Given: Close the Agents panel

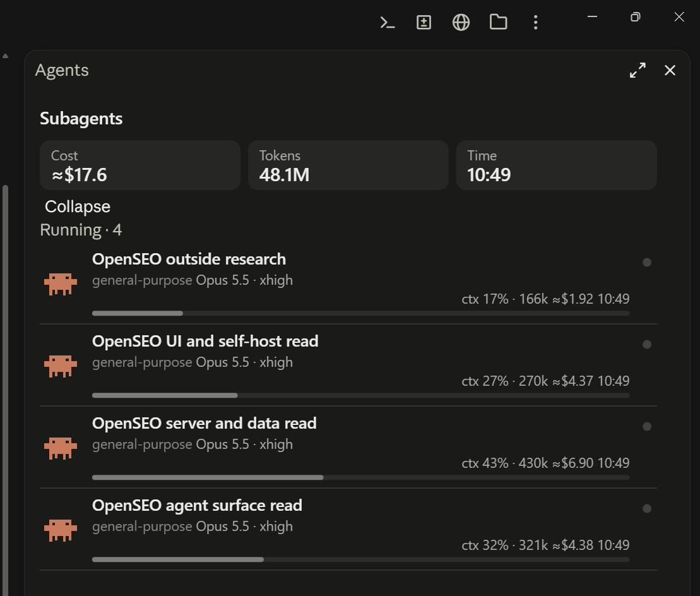Looking at the screenshot, I should [670, 70].
